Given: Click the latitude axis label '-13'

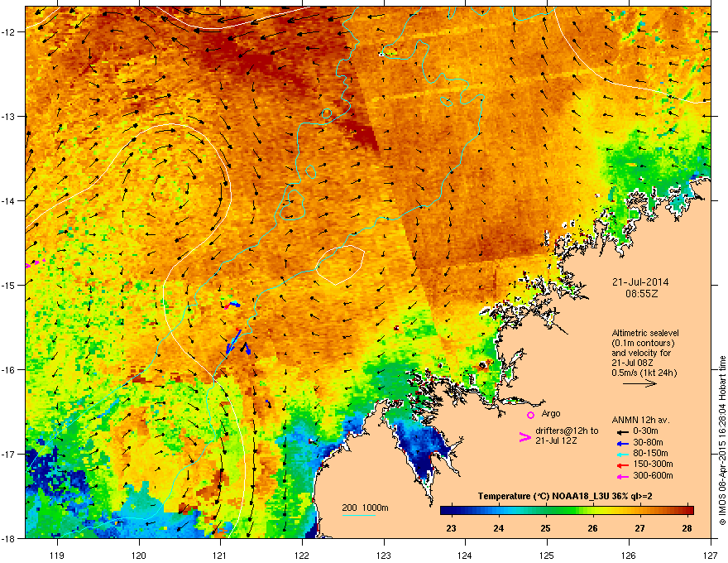Looking at the screenshot, I should pyautogui.click(x=9, y=116).
